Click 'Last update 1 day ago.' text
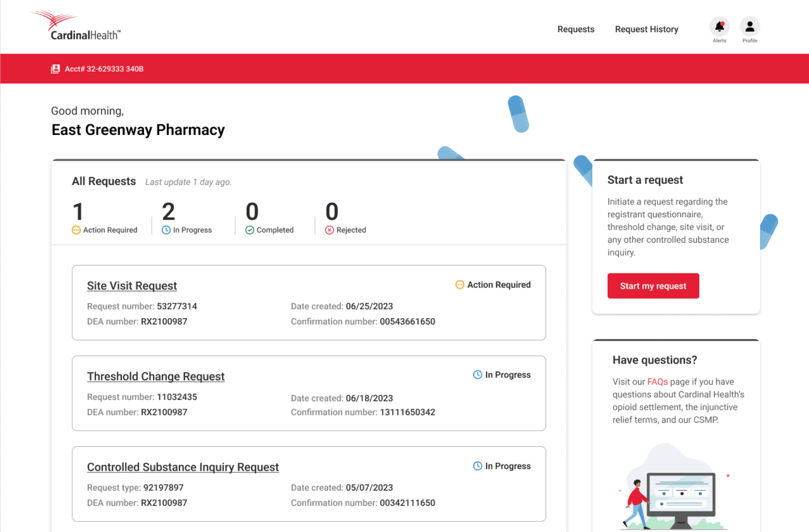809x532 pixels. [x=188, y=182]
